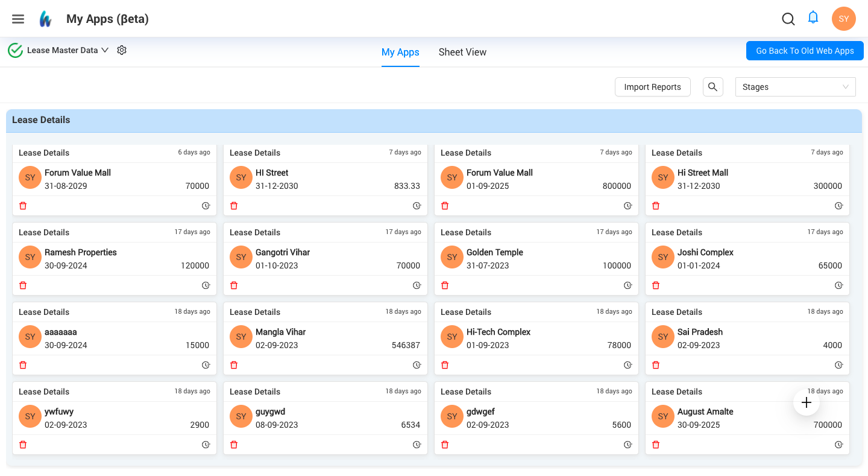Open the Stages filter dropdown

click(x=795, y=87)
